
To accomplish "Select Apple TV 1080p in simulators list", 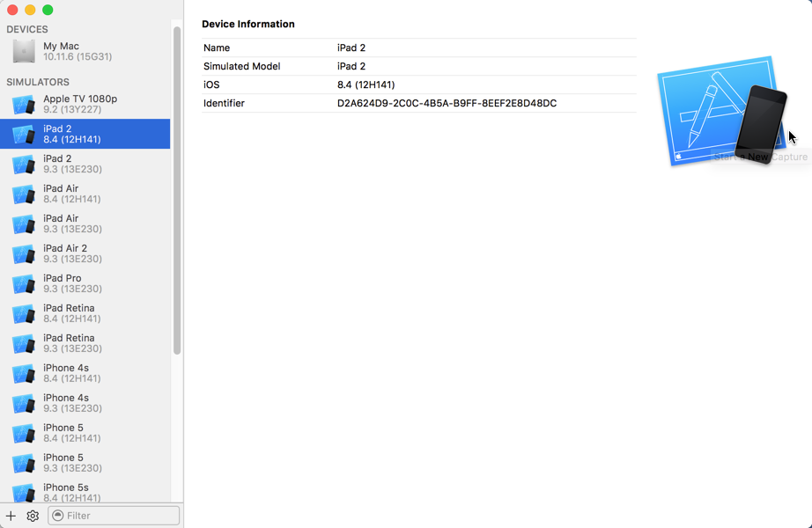I will [x=85, y=104].
